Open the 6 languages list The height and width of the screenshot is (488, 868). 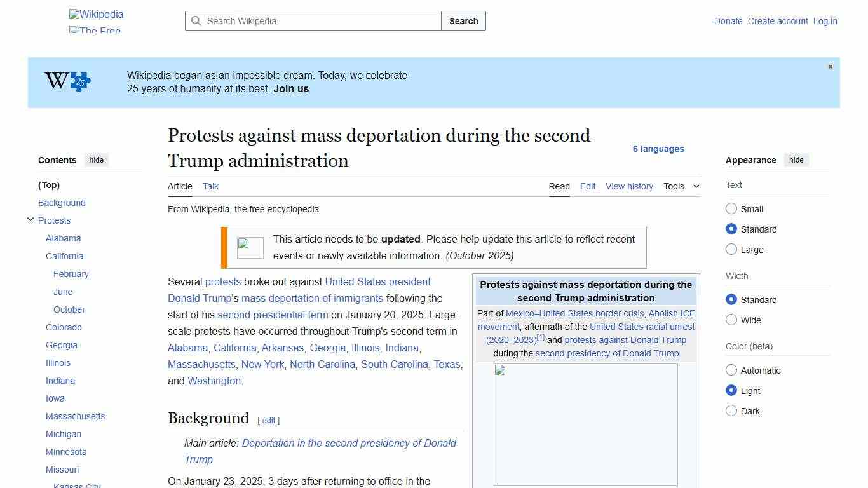coord(658,149)
